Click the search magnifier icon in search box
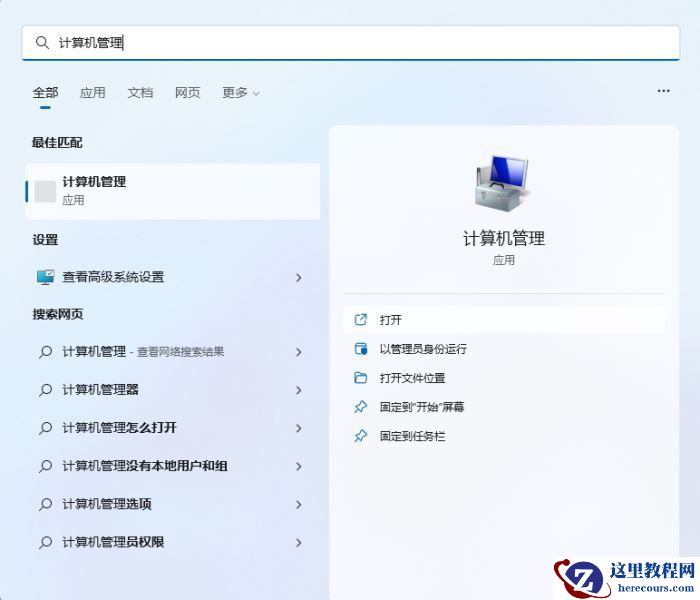This screenshot has height=600, width=700. (42, 43)
